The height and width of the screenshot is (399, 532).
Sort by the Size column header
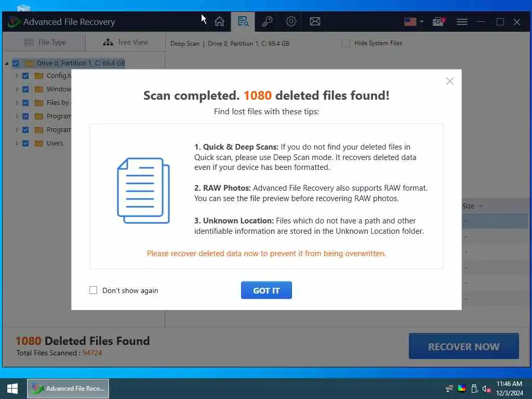468,206
